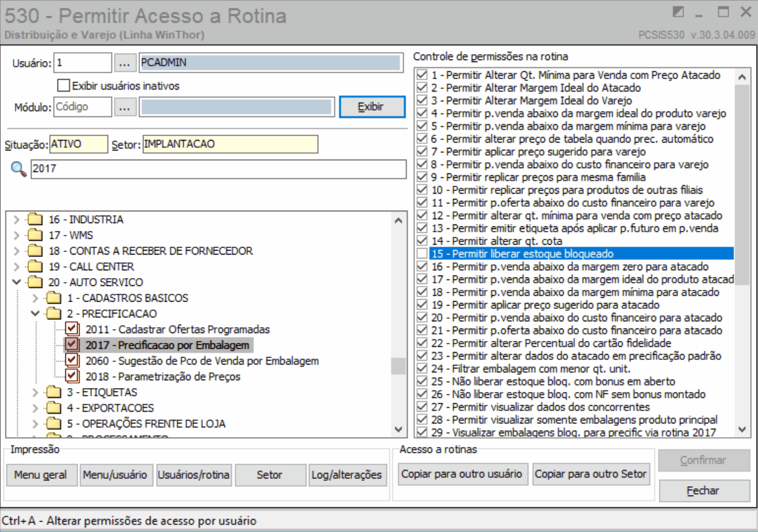Click folder icon of 20 - AUTO SERVICO

(35, 281)
